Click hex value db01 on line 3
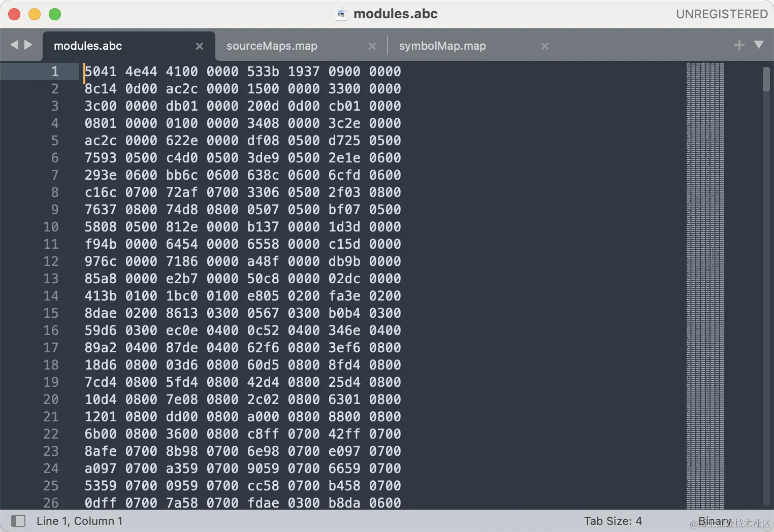This screenshot has height=532, width=774. pyautogui.click(x=182, y=106)
